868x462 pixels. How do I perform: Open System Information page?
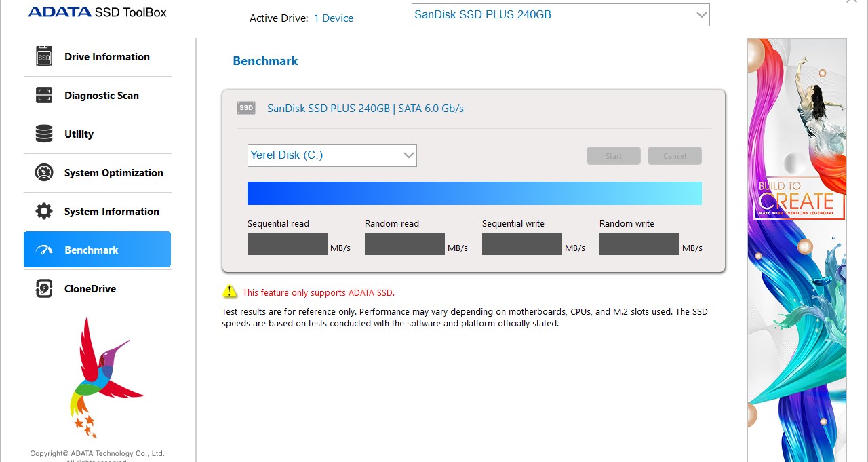(98, 212)
